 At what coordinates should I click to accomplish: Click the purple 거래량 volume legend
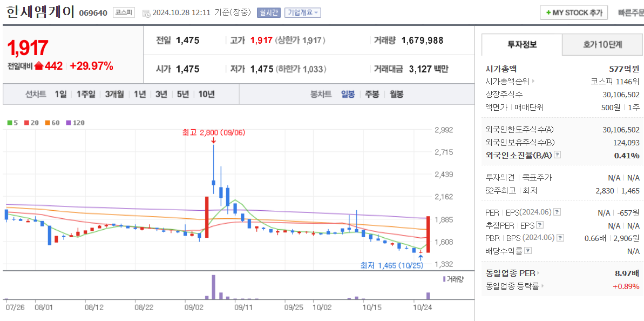point(453,279)
